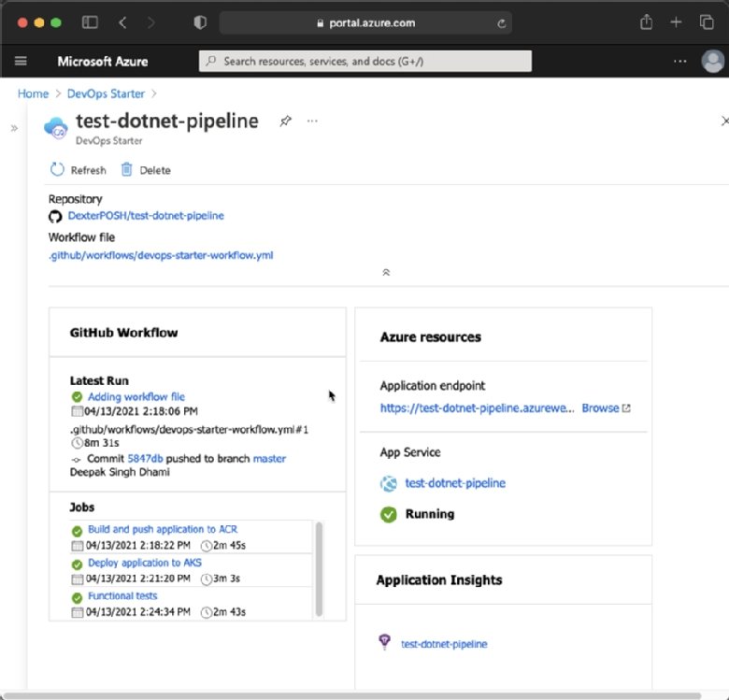Screen dimensions: 729x700
Task: Click the browser forward arrow
Action: pos(151,22)
